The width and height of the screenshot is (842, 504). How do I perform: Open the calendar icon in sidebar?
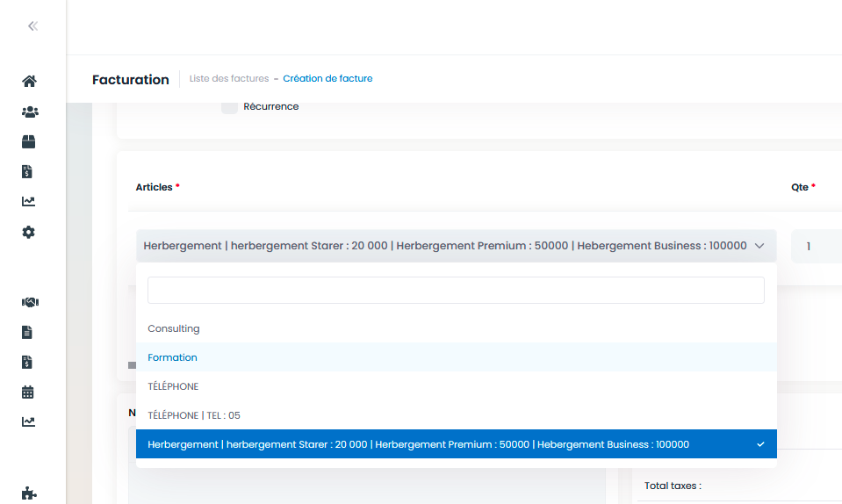pyautogui.click(x=27, y=392)
